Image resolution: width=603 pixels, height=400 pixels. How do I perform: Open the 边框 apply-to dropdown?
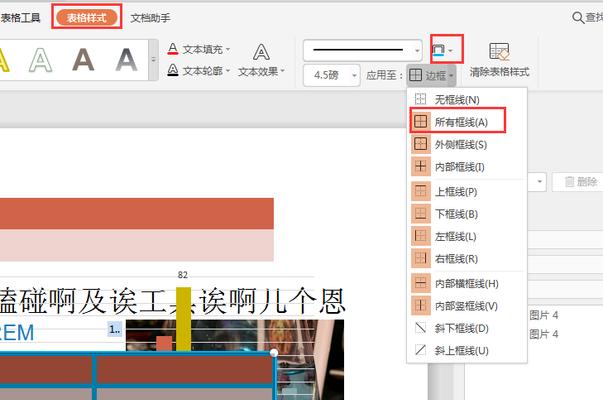coord(431,75)
